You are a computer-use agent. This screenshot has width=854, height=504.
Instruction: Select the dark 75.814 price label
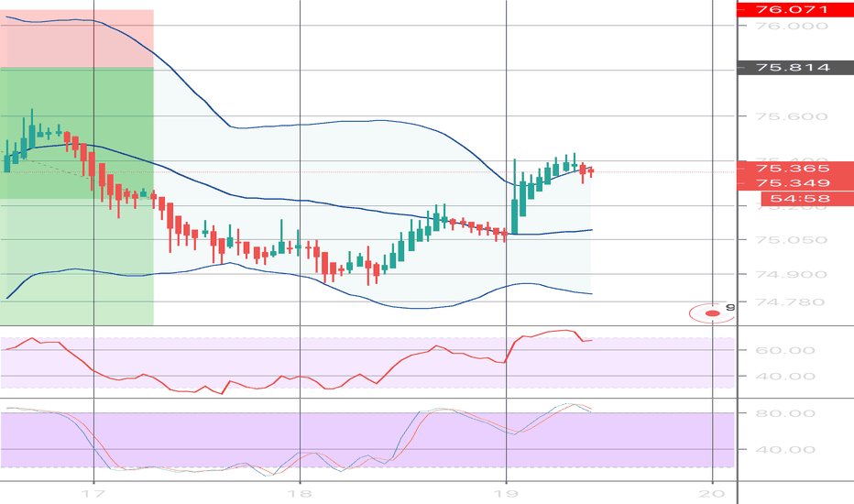click(x=794, y=68)
